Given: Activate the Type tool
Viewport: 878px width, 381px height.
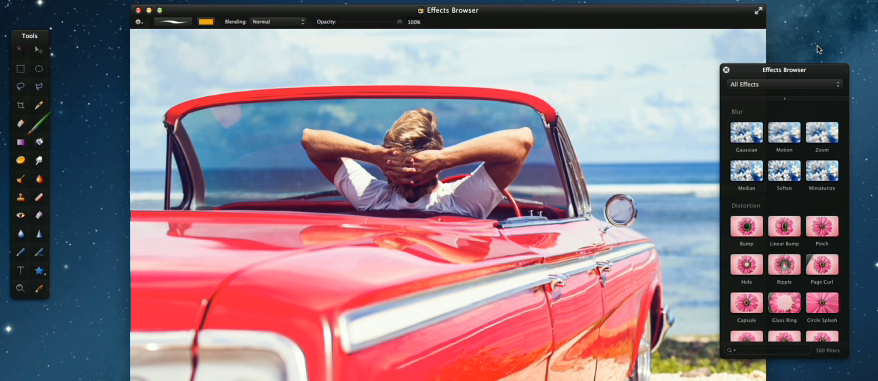Looking at the screenshot, I should (20, 270).
